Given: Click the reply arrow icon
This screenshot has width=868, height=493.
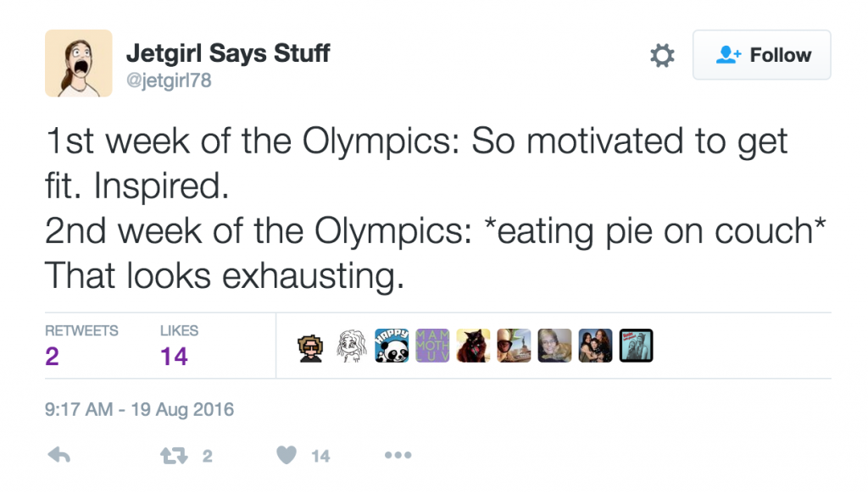Looking at the screenshot, I should pyautogui.click(x=58, y=456).
